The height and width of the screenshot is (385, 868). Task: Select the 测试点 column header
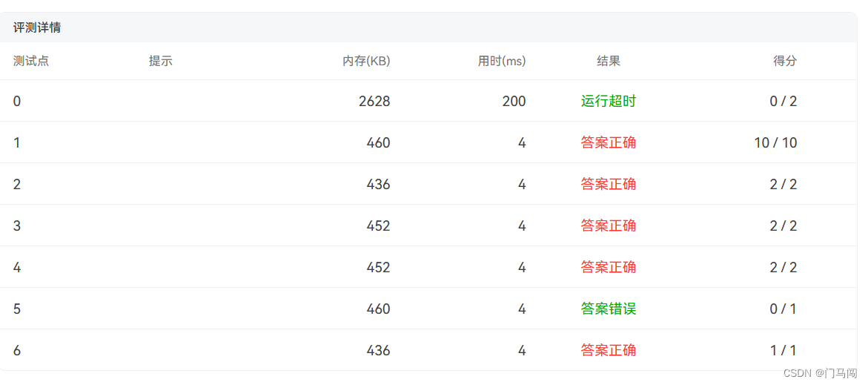click(x=31, y=61)
